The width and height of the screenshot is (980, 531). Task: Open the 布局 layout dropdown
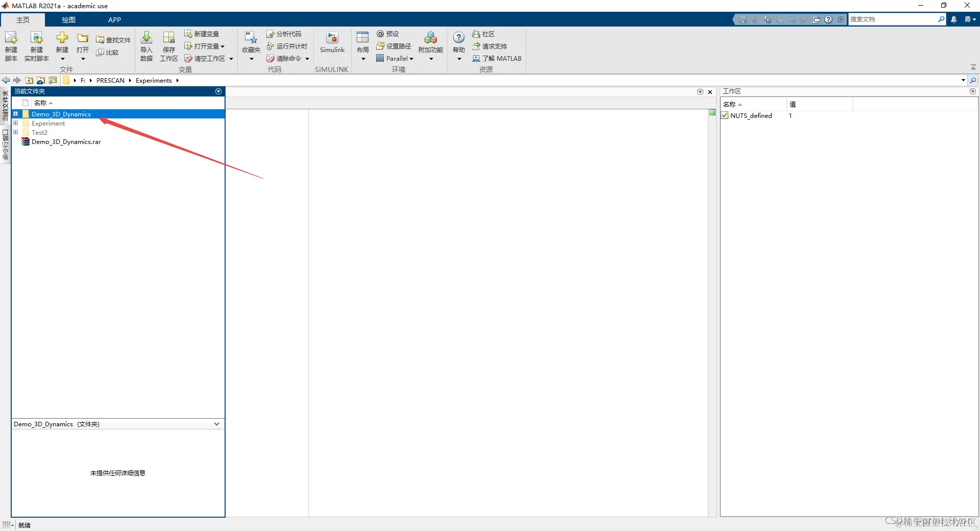click(x=362, y=46)
